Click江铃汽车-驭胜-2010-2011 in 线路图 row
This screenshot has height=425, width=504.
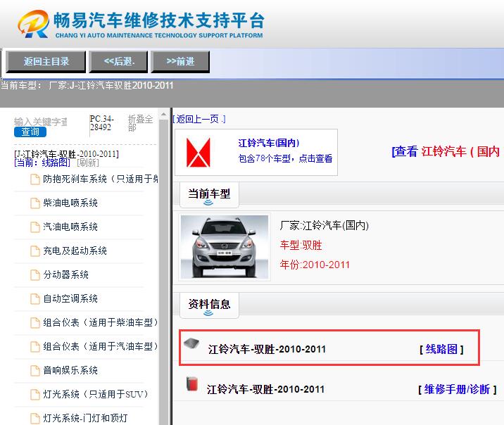(267, 349)
